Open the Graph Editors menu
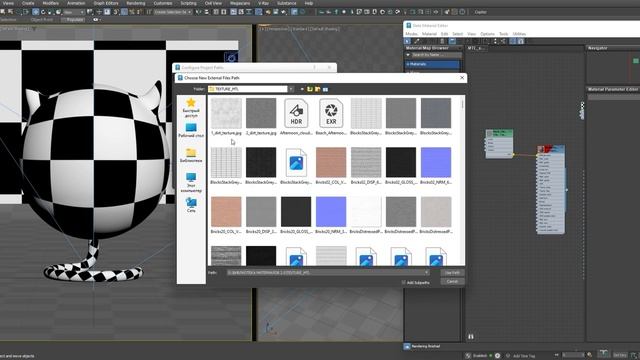The height and width of the screenshot is (360, 640). tap(106, 3)
